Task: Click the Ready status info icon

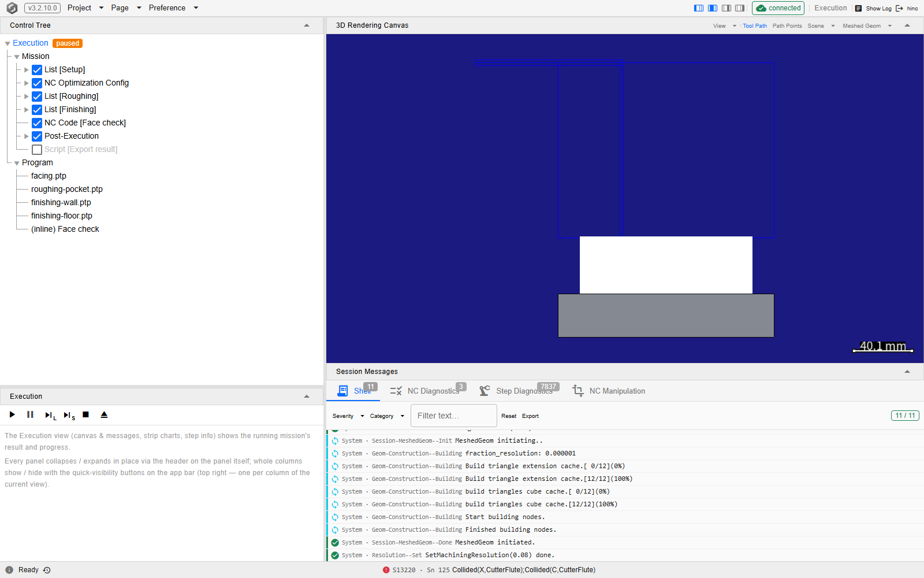Action: click(9, 570)
